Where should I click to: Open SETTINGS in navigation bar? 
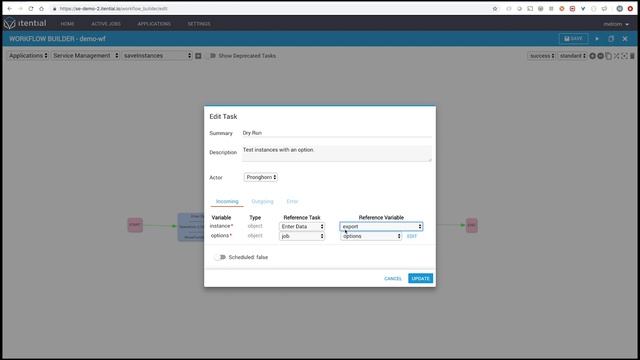(199, 24)
